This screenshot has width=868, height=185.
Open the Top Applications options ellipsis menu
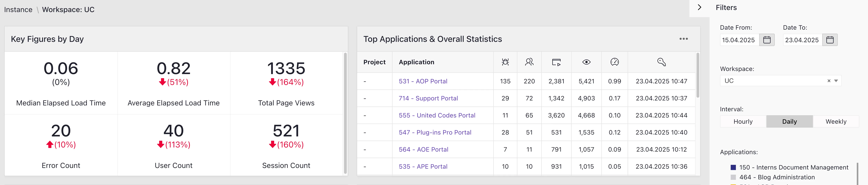click(x=684, y=39)
